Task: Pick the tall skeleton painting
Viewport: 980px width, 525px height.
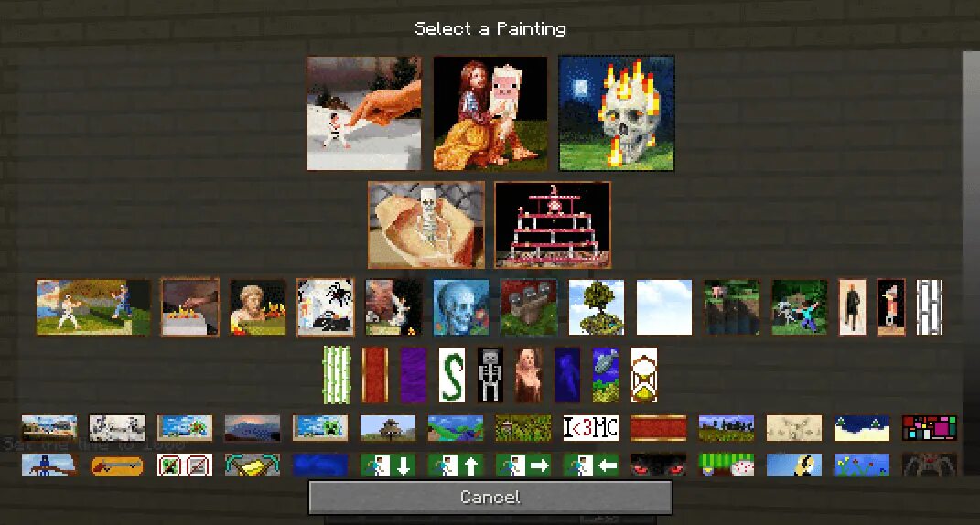Action: click(490, 375)
